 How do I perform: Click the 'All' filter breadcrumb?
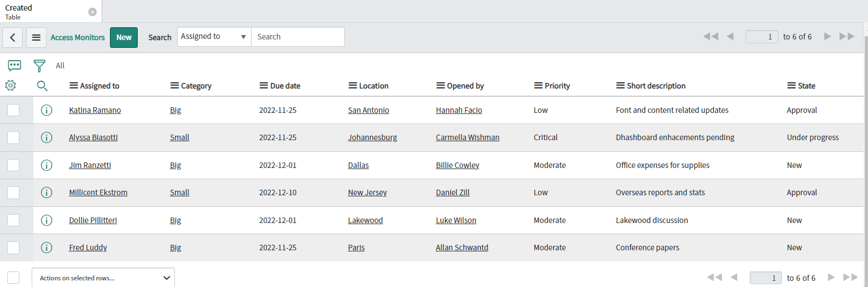tap(60, 66)
